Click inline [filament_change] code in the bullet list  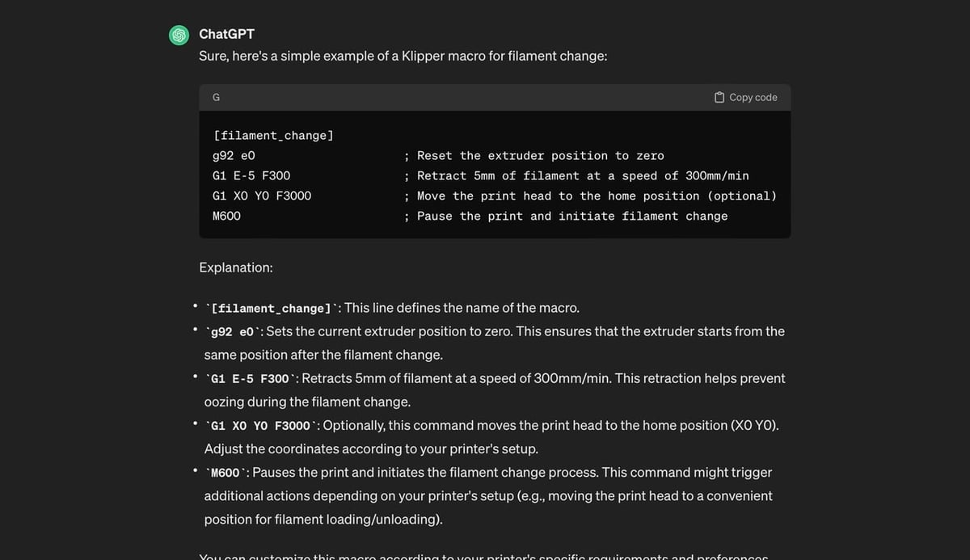click(271, 309)
